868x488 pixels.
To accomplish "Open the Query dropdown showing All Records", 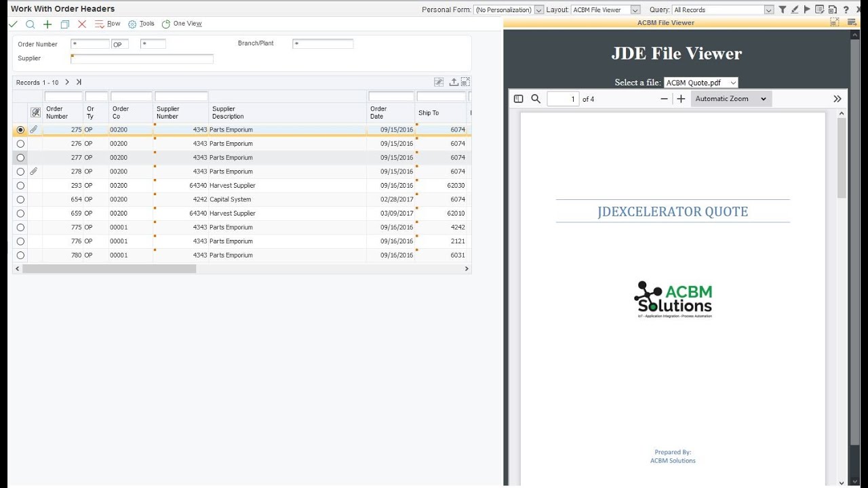I will pos(723,9).
